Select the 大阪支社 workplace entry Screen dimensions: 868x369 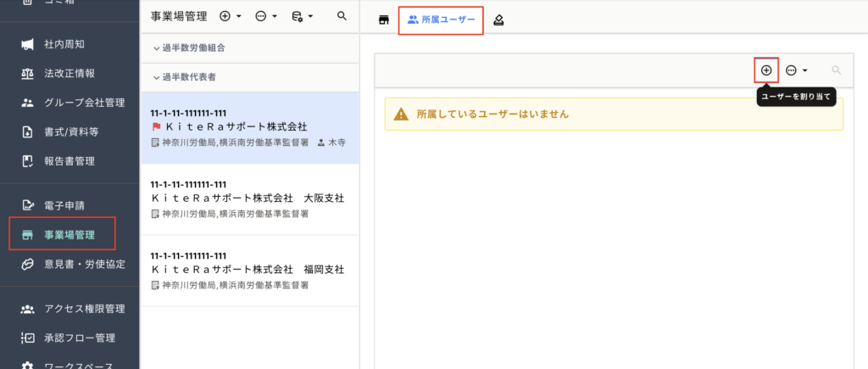pos(249,198)
